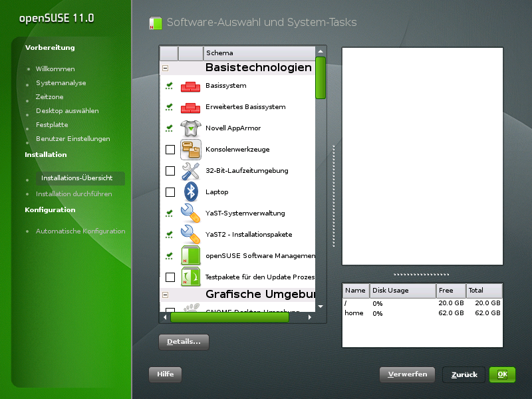Click the Disk Usage column header

coord(403,291)
